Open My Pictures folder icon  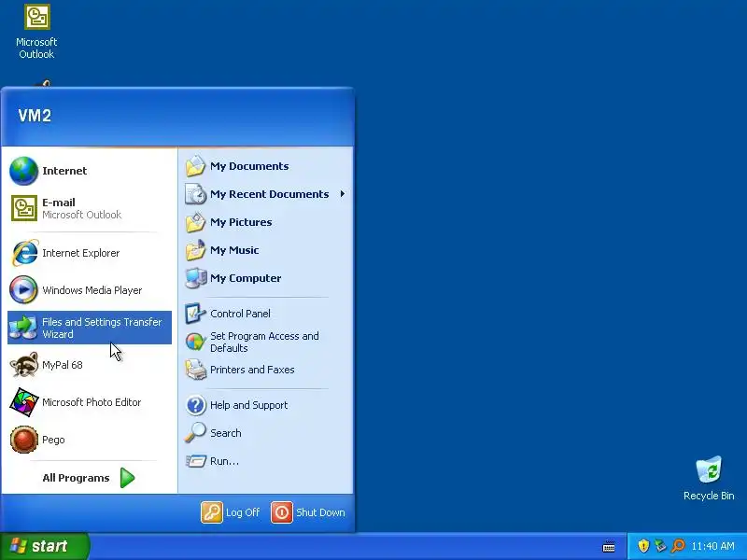pyautogui.click(x=195, y=222)
